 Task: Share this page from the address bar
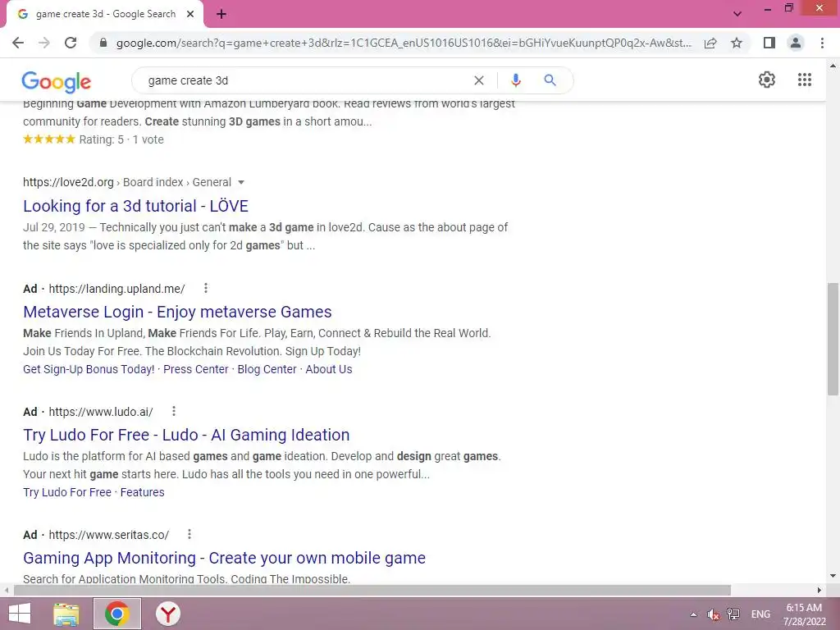coord(710,43)
